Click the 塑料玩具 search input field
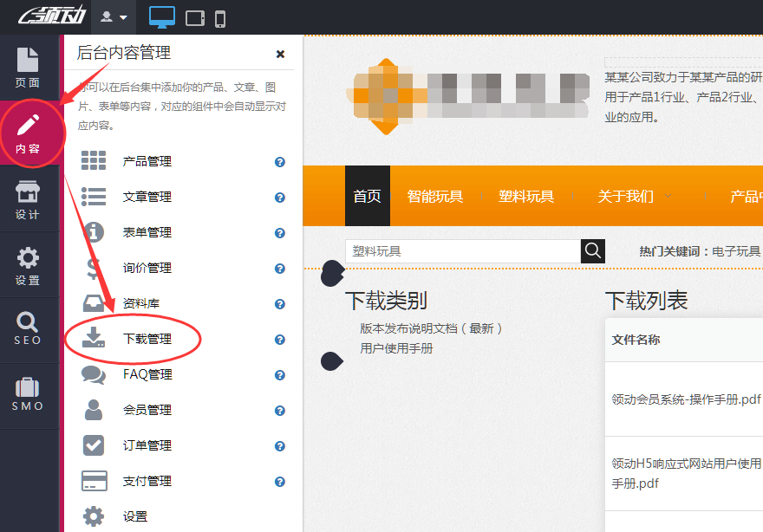This screenshot has width=763, height=532. click(x=460, y=250)
